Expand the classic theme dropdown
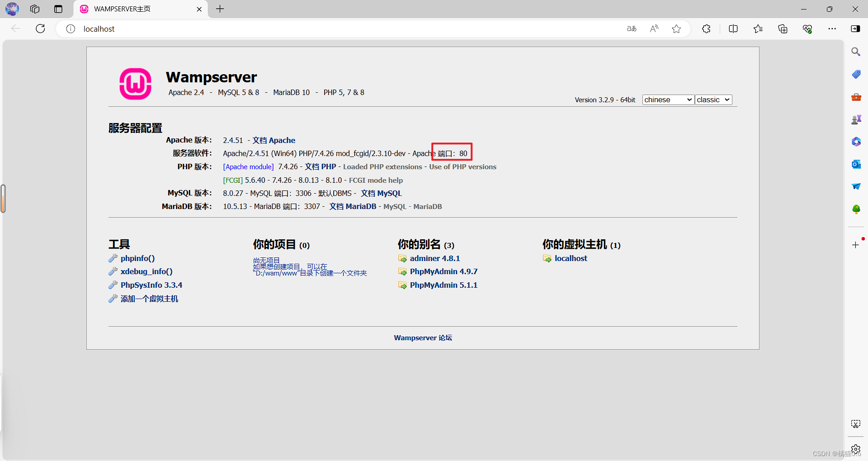This screenshot has width=868, height=461. 713,100
